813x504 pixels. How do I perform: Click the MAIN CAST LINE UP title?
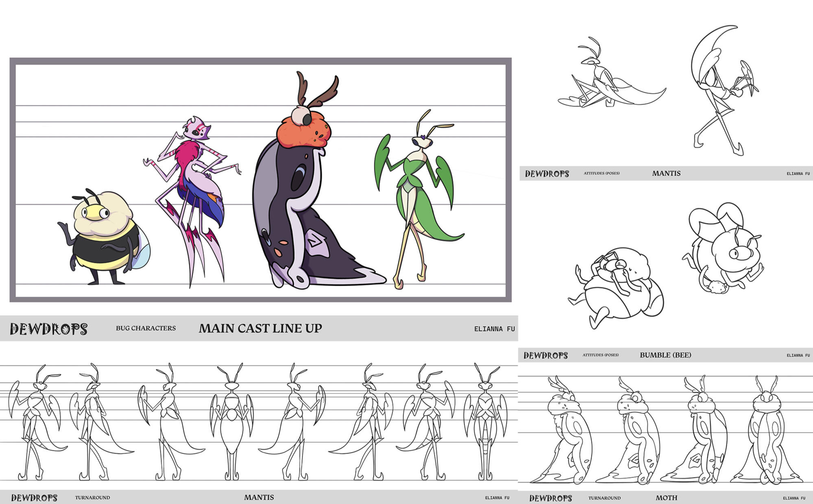[260, 328]
